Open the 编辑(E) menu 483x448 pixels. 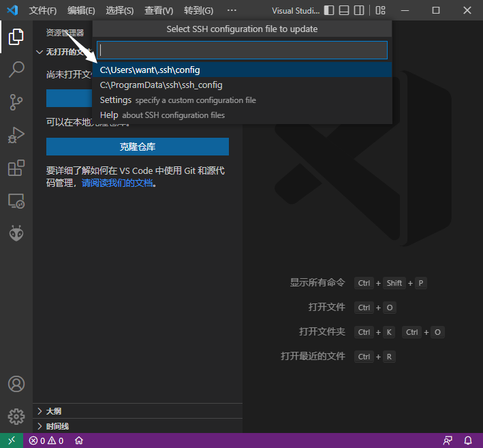[81, 10]
